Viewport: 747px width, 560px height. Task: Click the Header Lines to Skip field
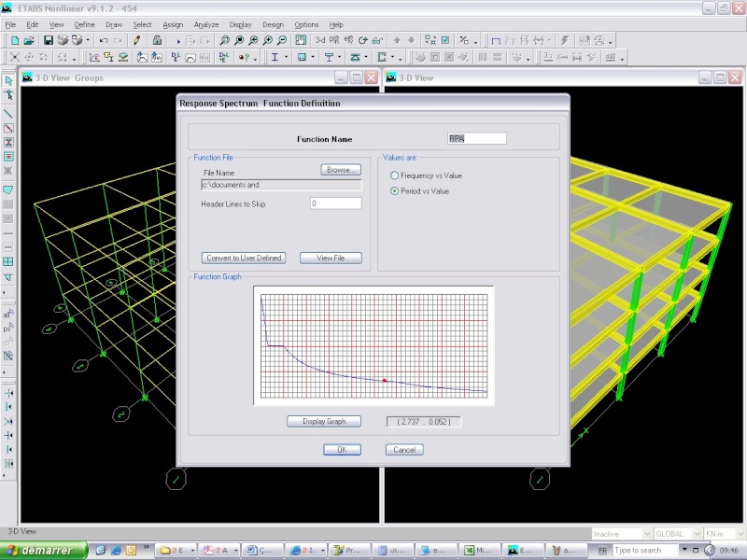(x=336, y=203)
